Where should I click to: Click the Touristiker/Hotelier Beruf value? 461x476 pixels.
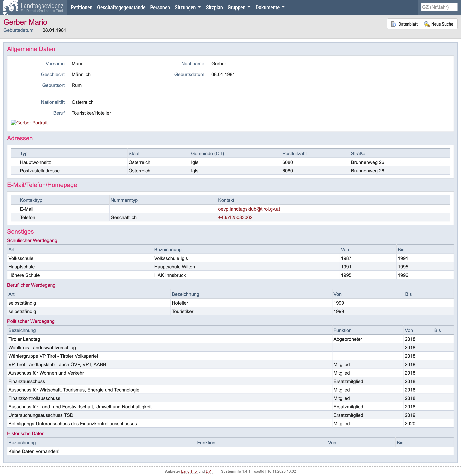coord(91,113)
